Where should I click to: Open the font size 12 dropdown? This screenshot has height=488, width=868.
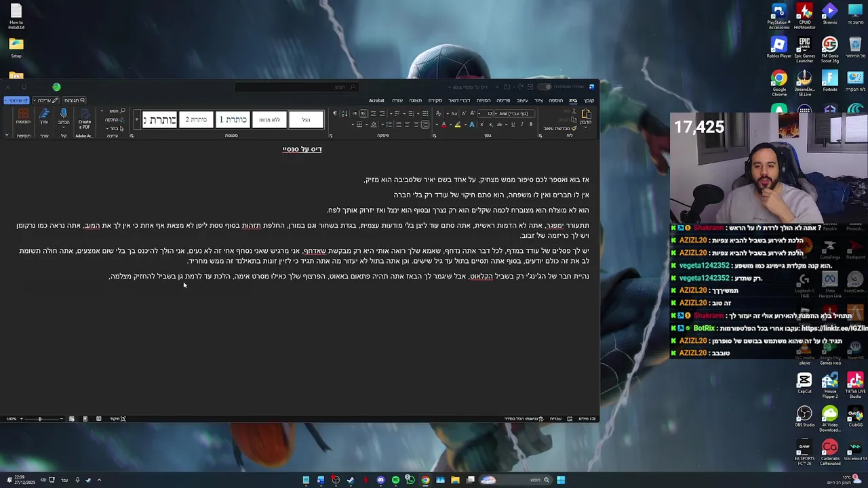(479, 114)
